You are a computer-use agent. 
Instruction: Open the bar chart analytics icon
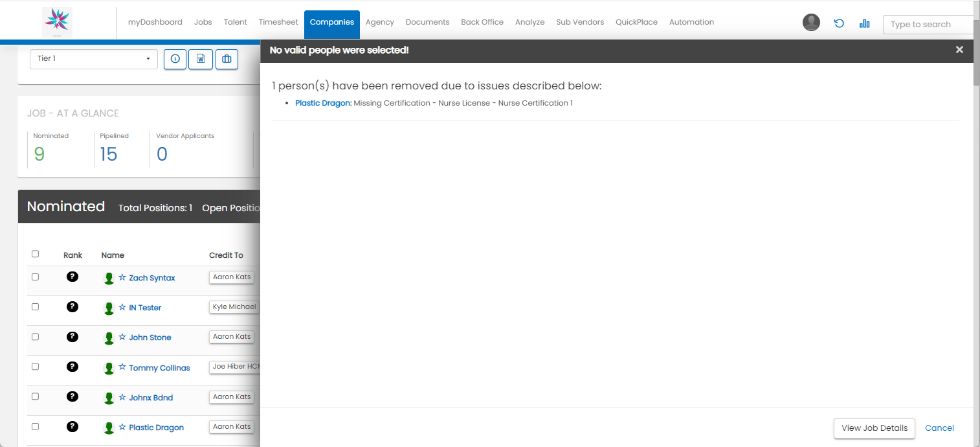click(x=864, y=23)
